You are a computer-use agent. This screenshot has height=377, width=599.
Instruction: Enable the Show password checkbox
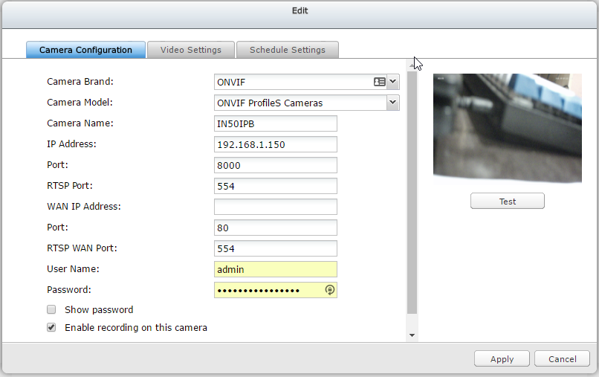[x=51, y=309]
